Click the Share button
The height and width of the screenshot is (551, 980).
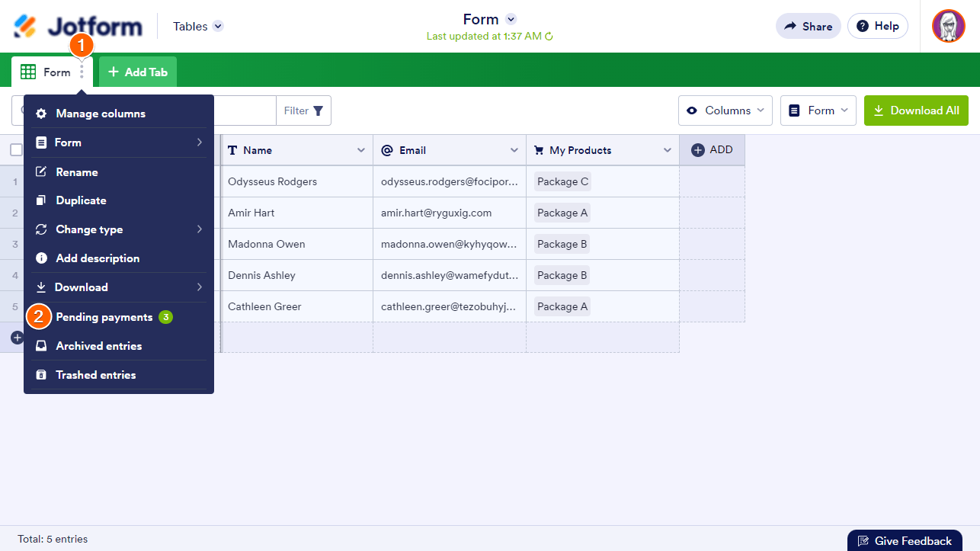point(808,26)
